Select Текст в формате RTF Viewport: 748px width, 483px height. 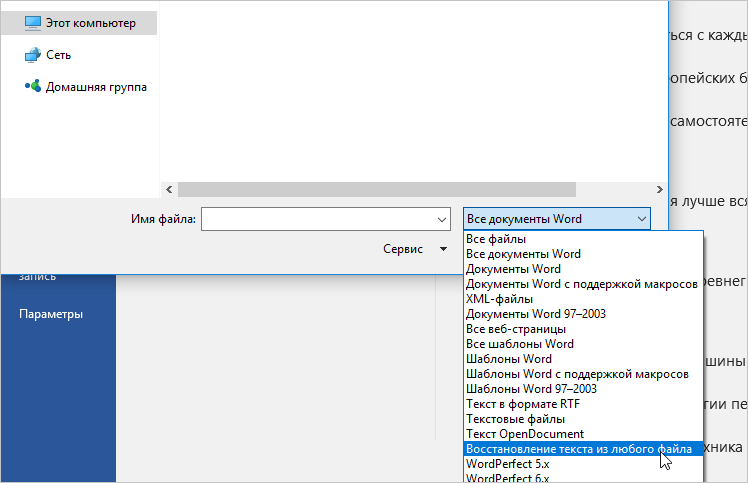tap(521, 404)
